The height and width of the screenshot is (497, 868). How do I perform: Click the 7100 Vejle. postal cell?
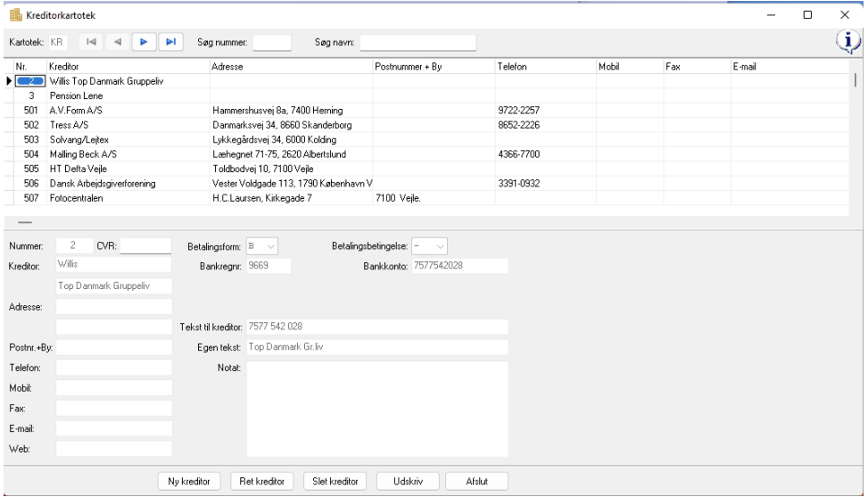[x=398, y=198]
